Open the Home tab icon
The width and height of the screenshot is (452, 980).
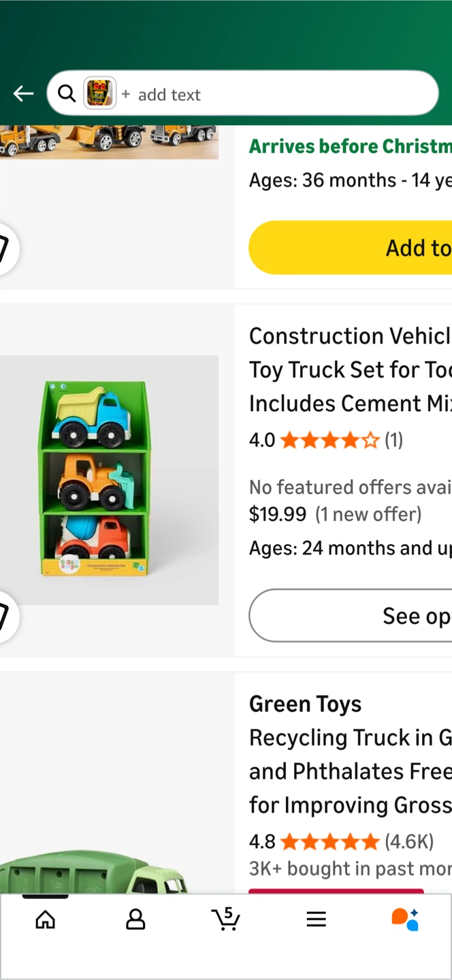(x=45, y=919)
